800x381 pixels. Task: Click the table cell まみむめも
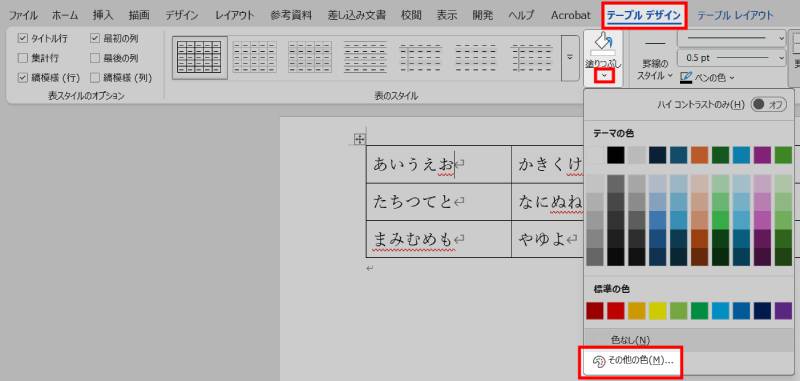click(439, 239)
